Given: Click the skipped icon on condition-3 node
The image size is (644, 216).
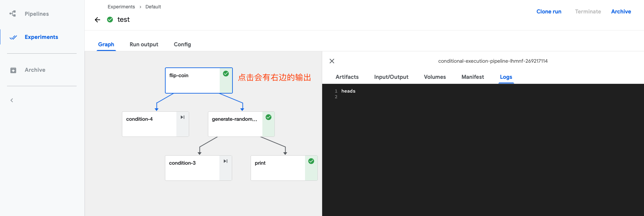Looking at the screenshot, I should pos(225,161).
